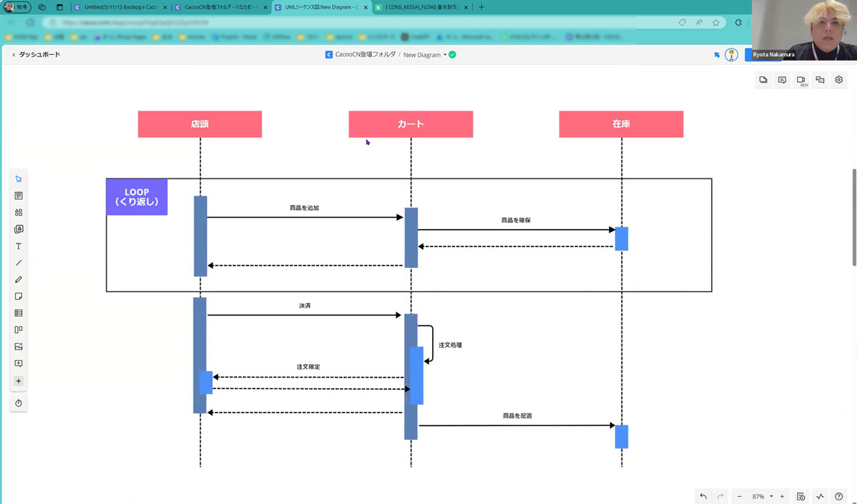Toggle the chat panel
Image resolution: width=857 pixels, height=504 pixels.
pyautogui.click(x=820, y=80)
